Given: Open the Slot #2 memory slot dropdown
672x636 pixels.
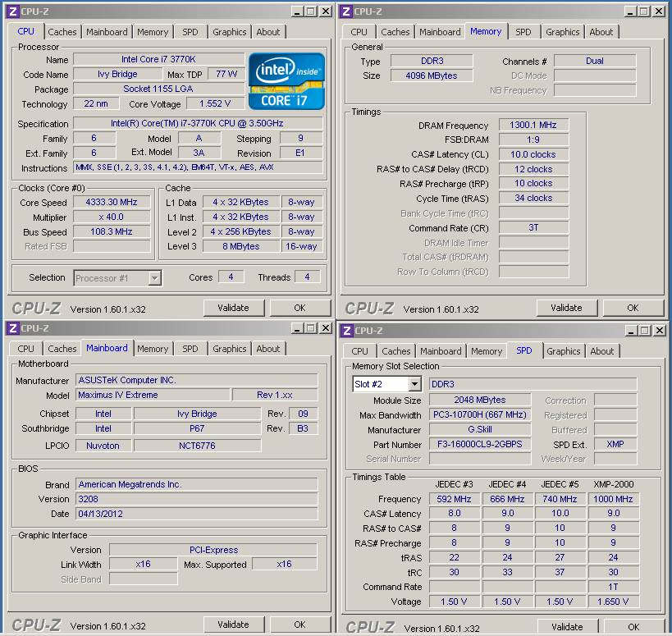Looking at the screenshot, I should tap(414, 384).
